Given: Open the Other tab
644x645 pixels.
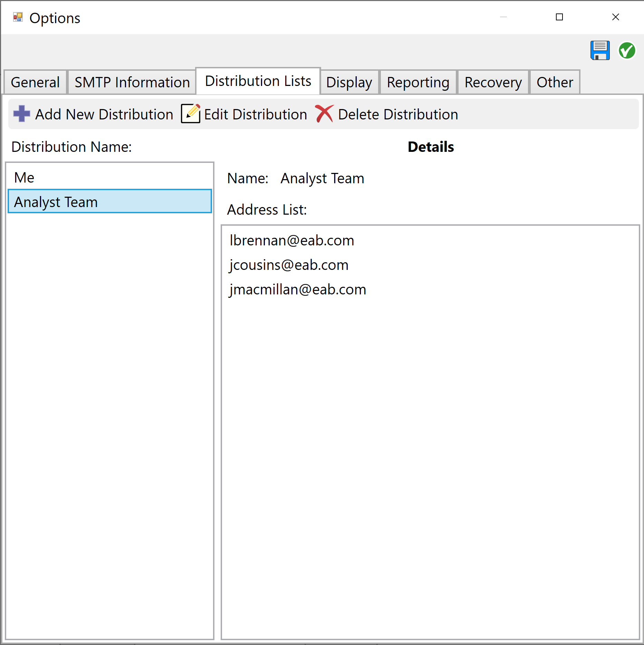Looking at the screenshot, I should [x=555, y=82].
